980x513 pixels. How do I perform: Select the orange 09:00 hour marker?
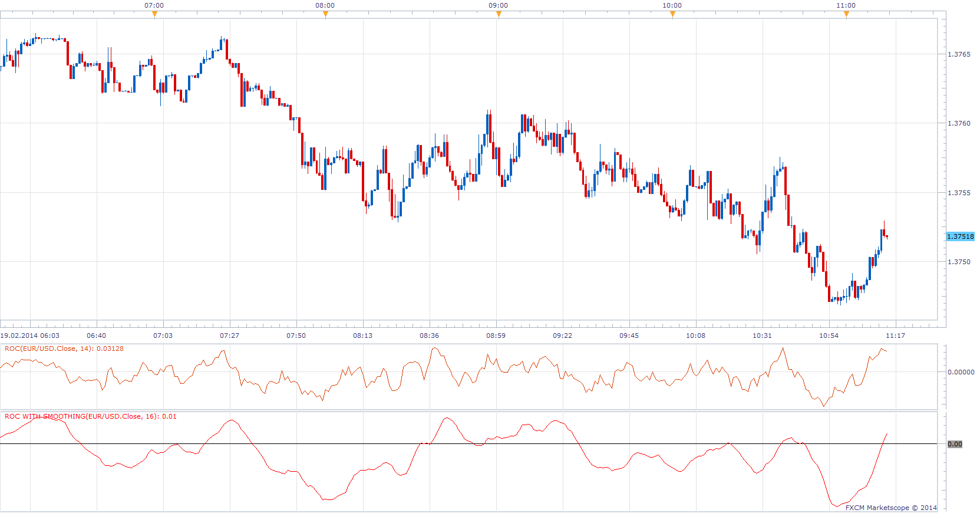499,15
